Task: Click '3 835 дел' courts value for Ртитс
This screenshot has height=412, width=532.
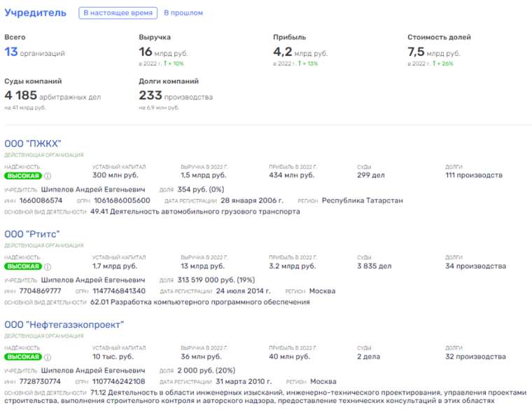Action: (374, 266)
